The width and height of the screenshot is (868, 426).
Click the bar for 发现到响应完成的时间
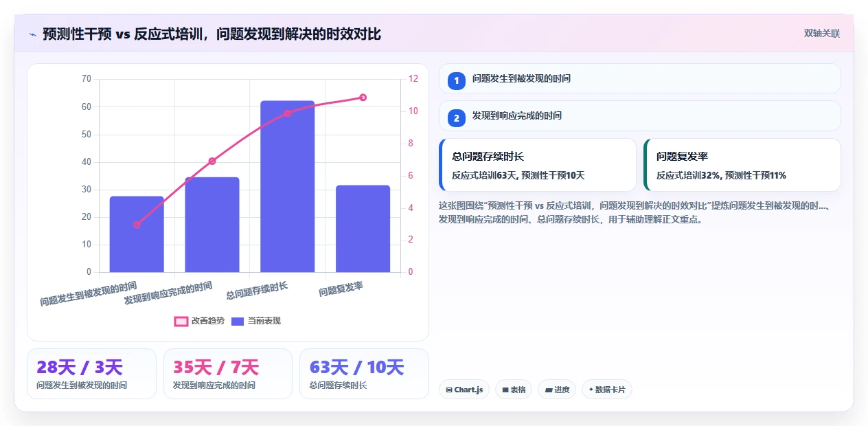212,225
